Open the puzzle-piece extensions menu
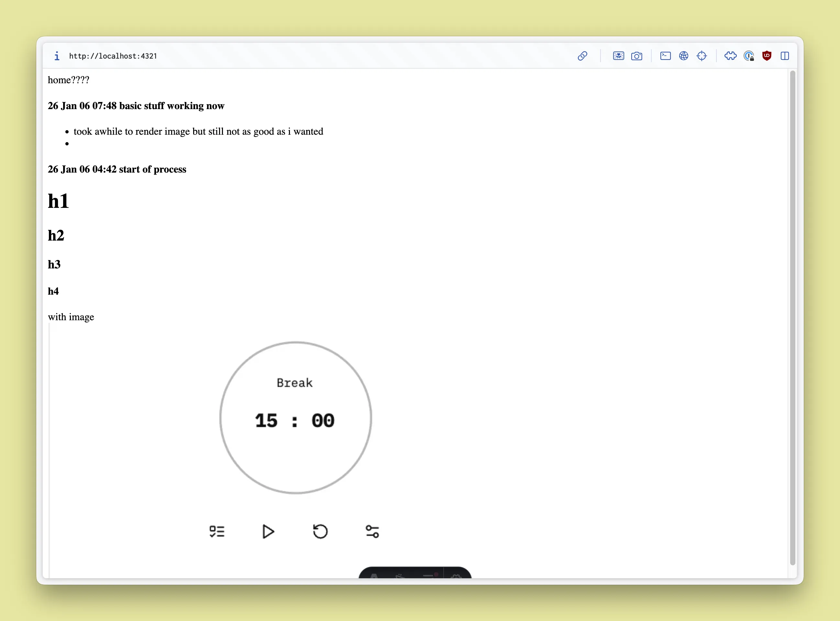 730,56
